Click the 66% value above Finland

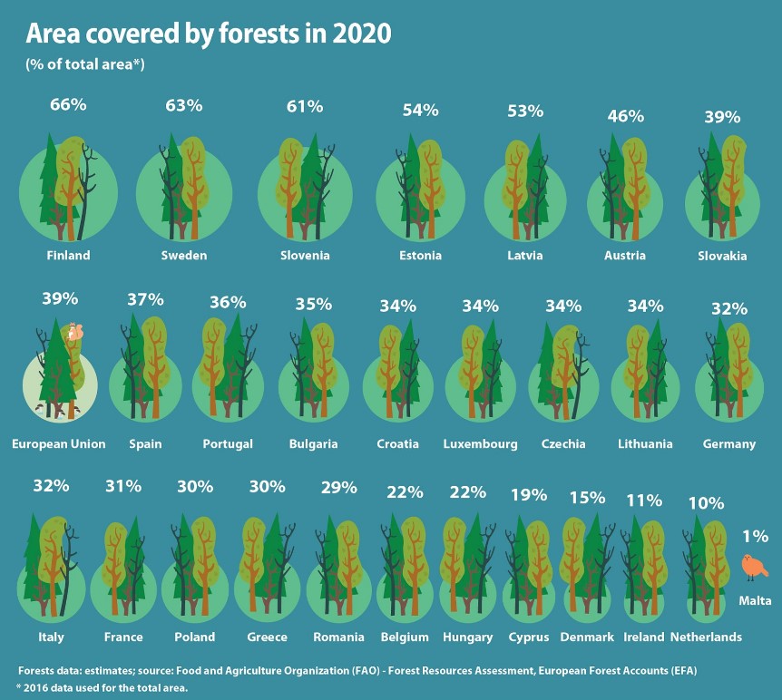click(68, 105)
